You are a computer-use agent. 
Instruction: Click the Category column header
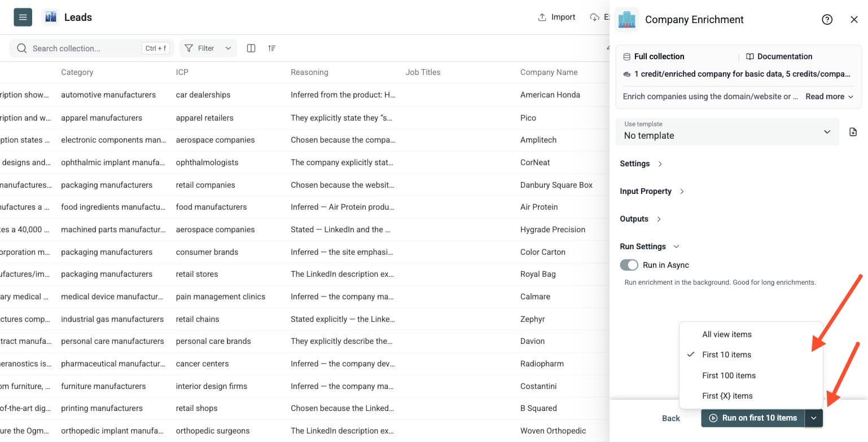click(x=77, y=72)
